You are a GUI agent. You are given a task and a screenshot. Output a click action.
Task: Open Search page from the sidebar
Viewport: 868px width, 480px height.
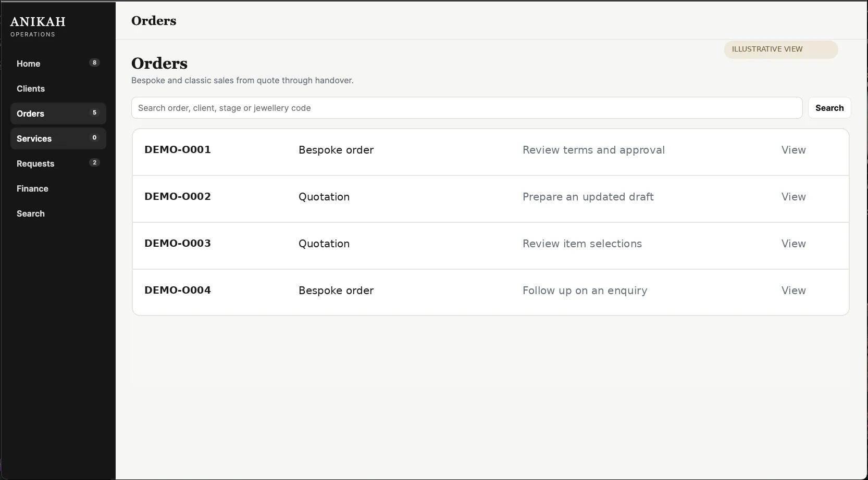point(58,213)
